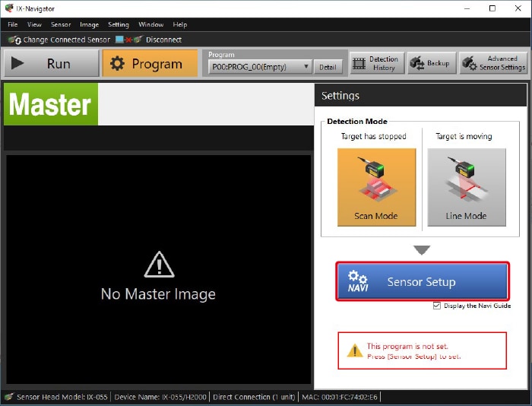Click the Change Connected Sensor icon
The image size is (532, 406).
pos(14,40)
